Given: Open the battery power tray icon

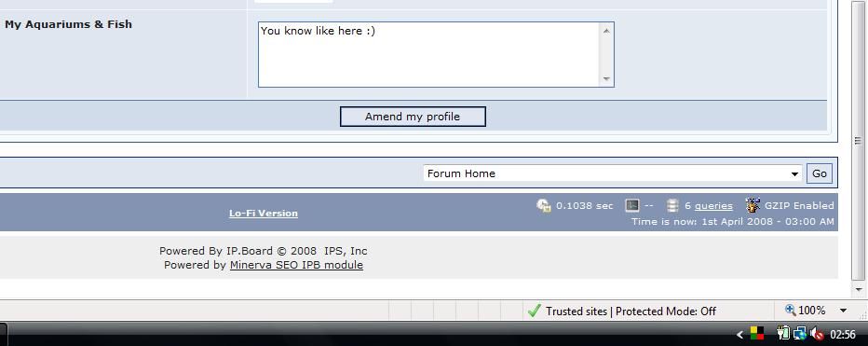Looking at the screenshot, I should pos(782,333).
